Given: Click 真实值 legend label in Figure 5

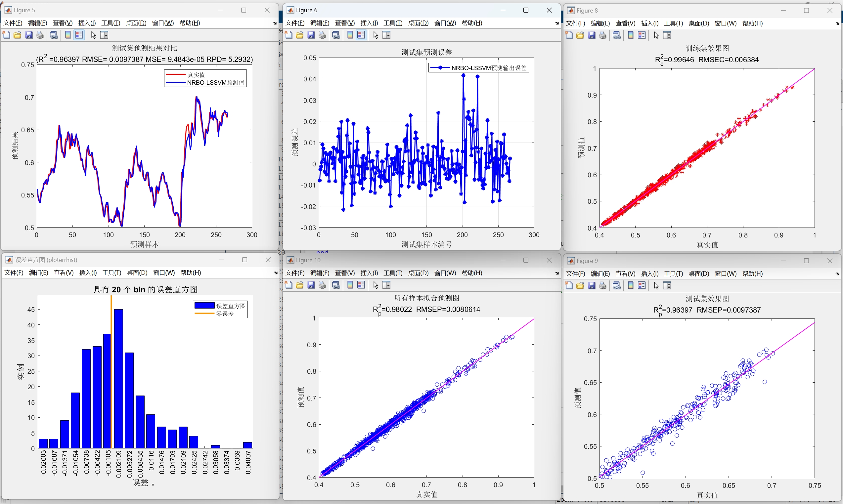Looking at the screenshot, I should click(x=196, y=75).
